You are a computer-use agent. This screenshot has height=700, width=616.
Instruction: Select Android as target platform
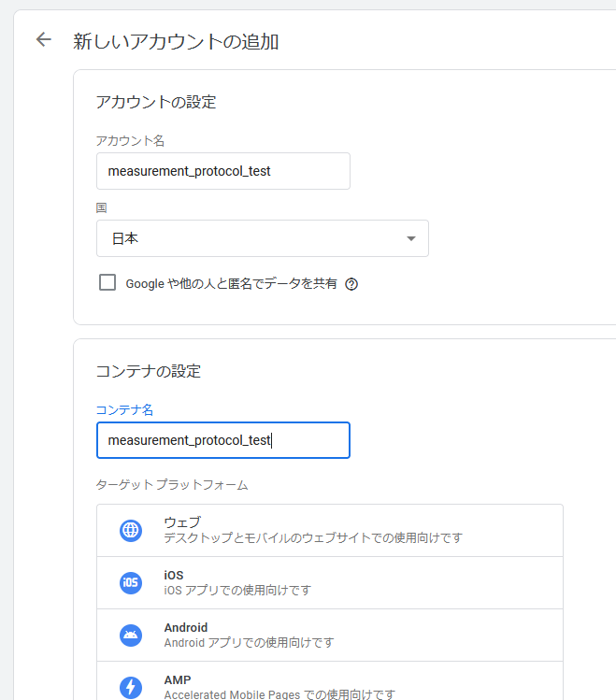pyautogui.click(x=330, y=636)
